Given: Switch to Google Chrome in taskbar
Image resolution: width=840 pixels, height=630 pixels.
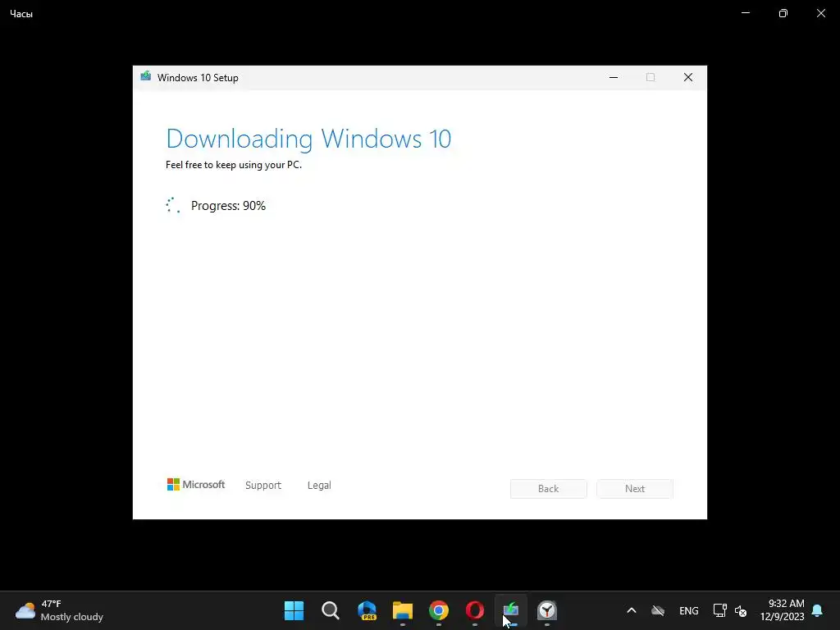Looking at the screenshot, I should (x=438, y=610).
